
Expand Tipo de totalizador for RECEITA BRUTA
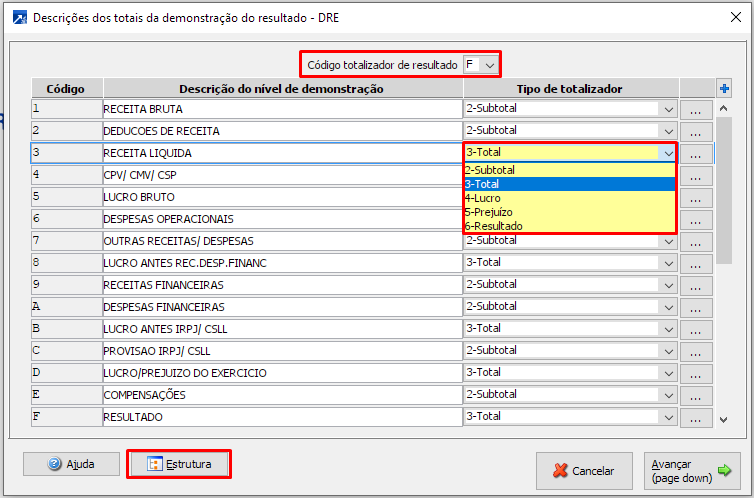click(667, 108)
